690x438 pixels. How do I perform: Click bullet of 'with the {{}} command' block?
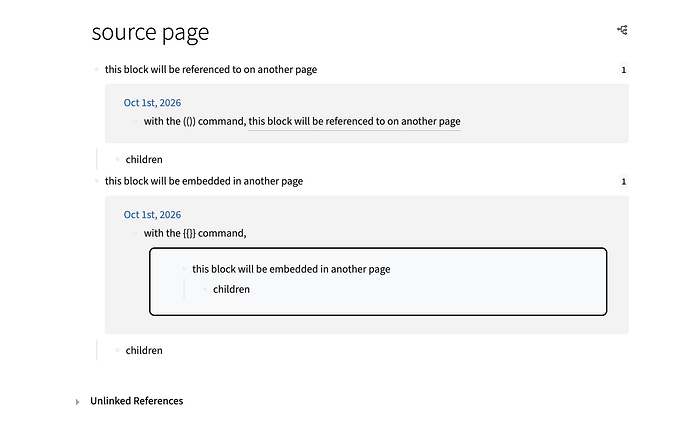pos(136,233)
